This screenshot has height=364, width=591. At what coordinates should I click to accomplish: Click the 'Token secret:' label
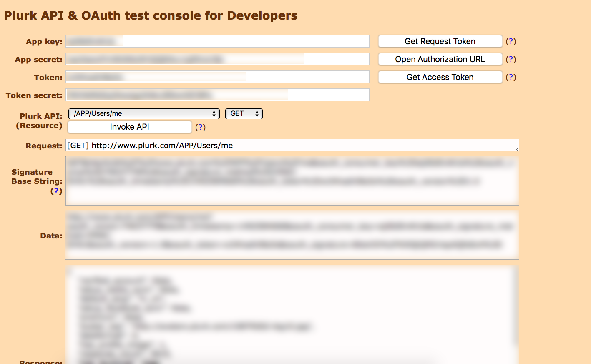pos(34,95)
